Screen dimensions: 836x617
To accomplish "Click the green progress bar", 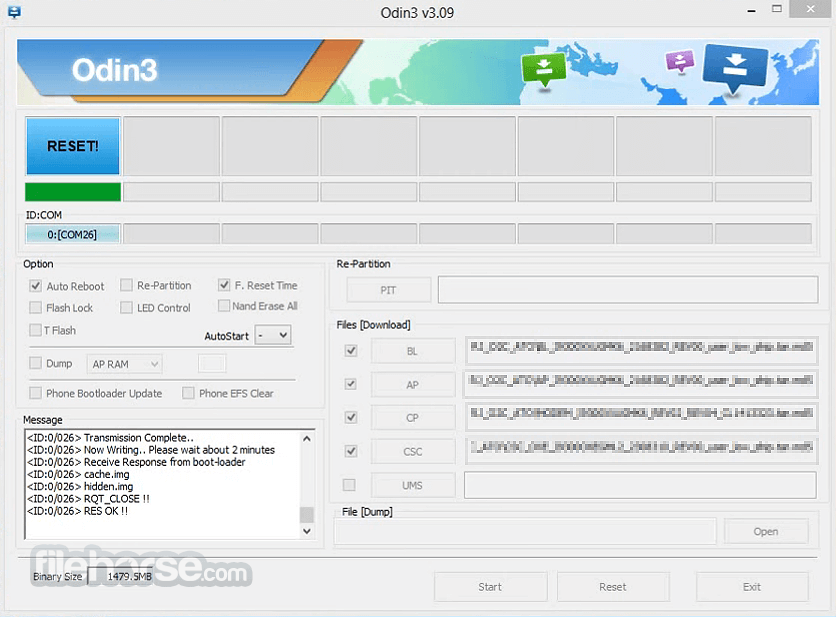I will coord(73,192).
